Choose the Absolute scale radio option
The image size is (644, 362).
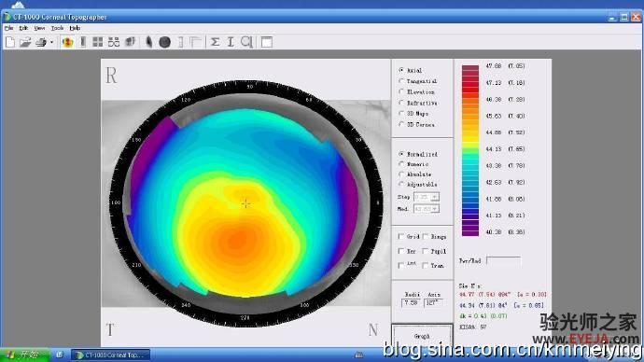401,174
